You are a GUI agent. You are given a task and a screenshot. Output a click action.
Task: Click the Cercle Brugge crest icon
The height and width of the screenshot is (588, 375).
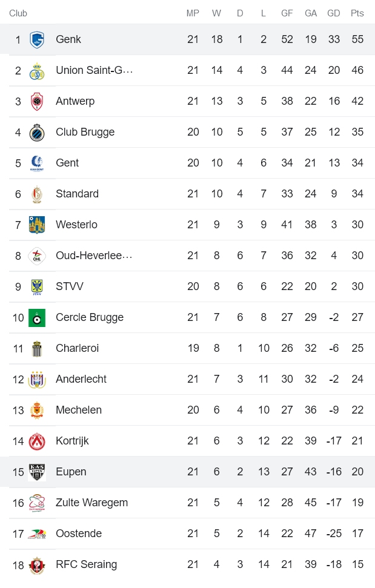click(x=37, y=318)
